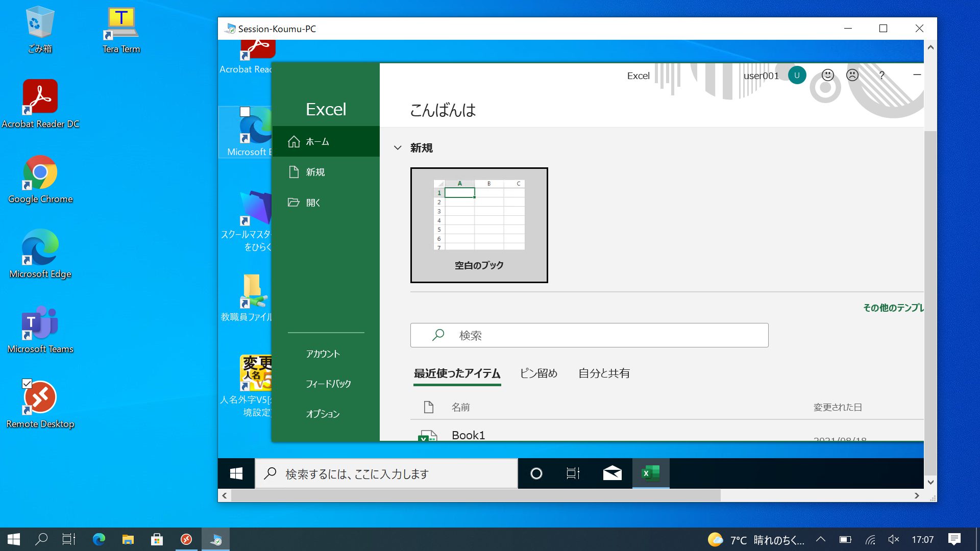The image size is (980, 551).
Task: Open Mail app in remote taskbar
Action: pyautogui.click(x=612, y=473)
